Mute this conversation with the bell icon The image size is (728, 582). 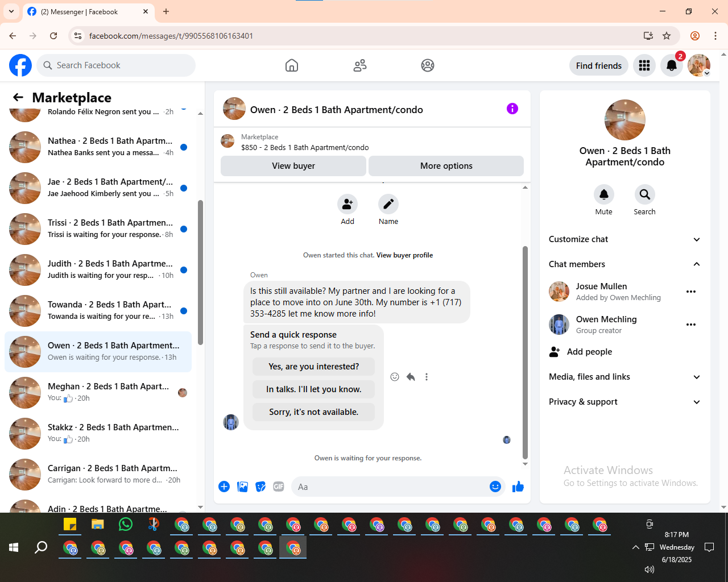[x=604, y=194]
